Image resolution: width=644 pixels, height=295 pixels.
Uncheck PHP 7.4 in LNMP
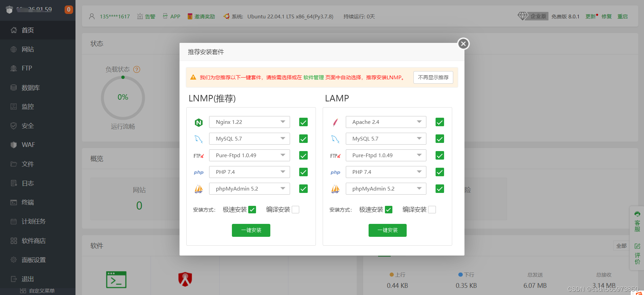tap(303, 172)
